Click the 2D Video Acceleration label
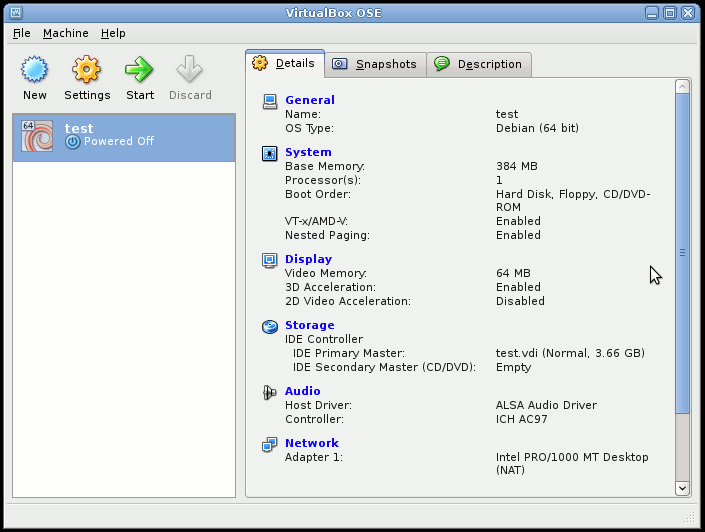This screenshot has width=705, height=532. tap(348, 301)
